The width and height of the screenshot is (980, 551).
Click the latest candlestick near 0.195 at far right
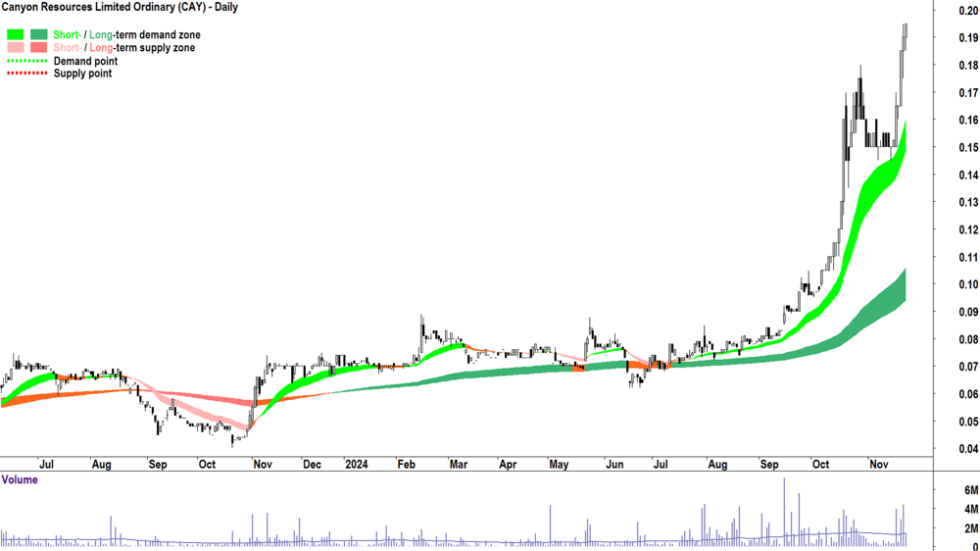tap(906, 37)
